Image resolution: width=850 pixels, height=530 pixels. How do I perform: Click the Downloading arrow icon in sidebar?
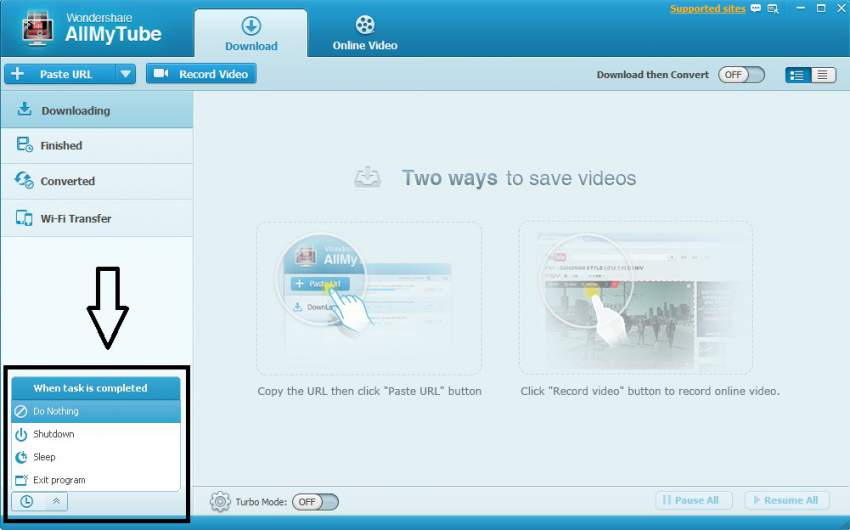tap(24, 109)
